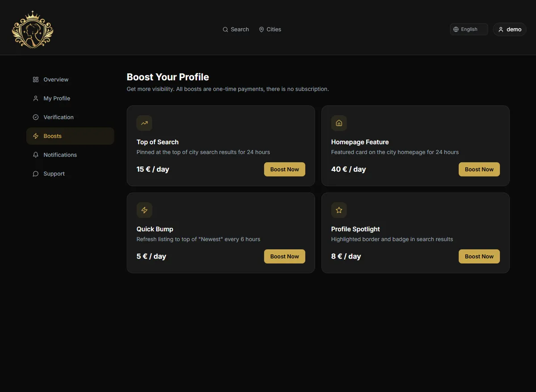Click the trending arrow icon on Top of Search

tap(144, 123)
